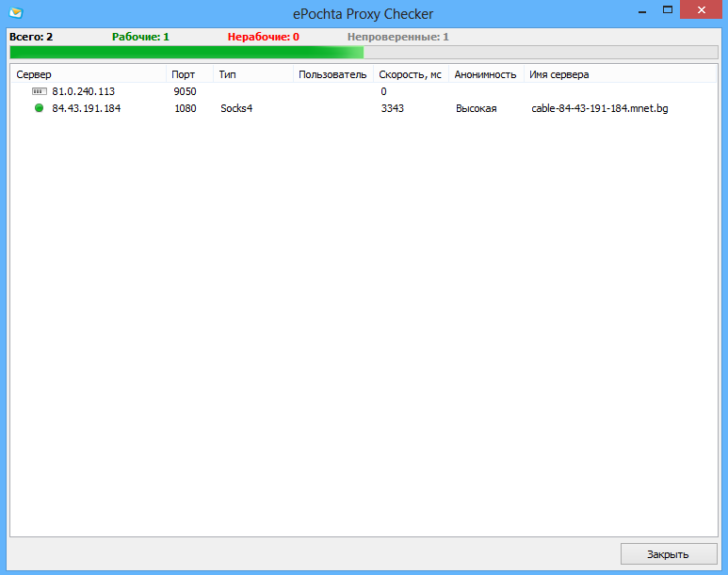
Task: Click the Socks4 type cell
Action: 236,108
